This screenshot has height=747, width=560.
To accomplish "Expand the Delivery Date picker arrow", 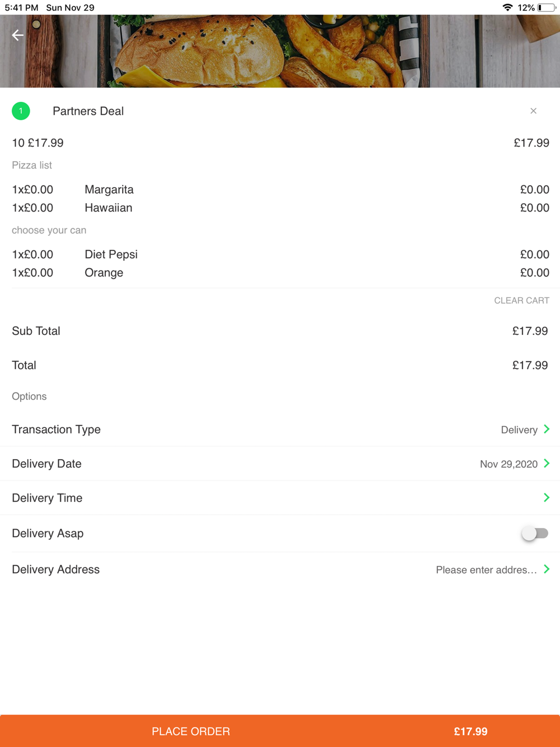I will (x=547, y=464).
